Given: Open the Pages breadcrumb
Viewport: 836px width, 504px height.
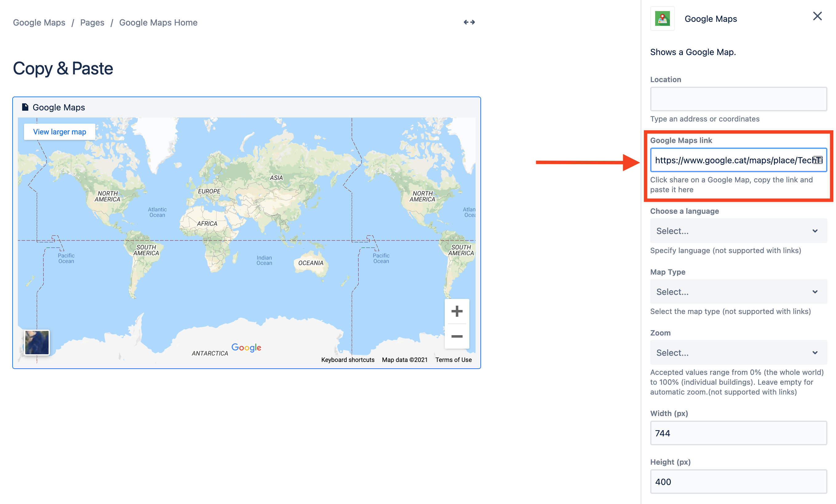Looking at the screenshot, I should pos(92,23).
